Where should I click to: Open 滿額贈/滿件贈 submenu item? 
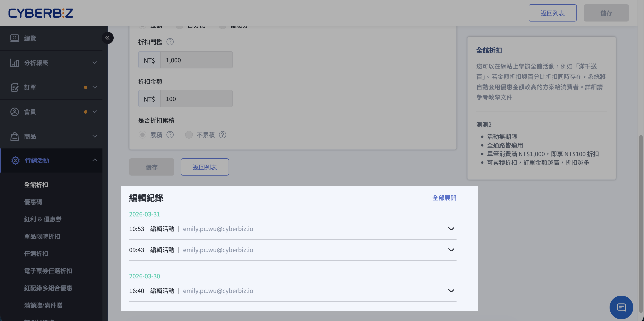point(43,305)
